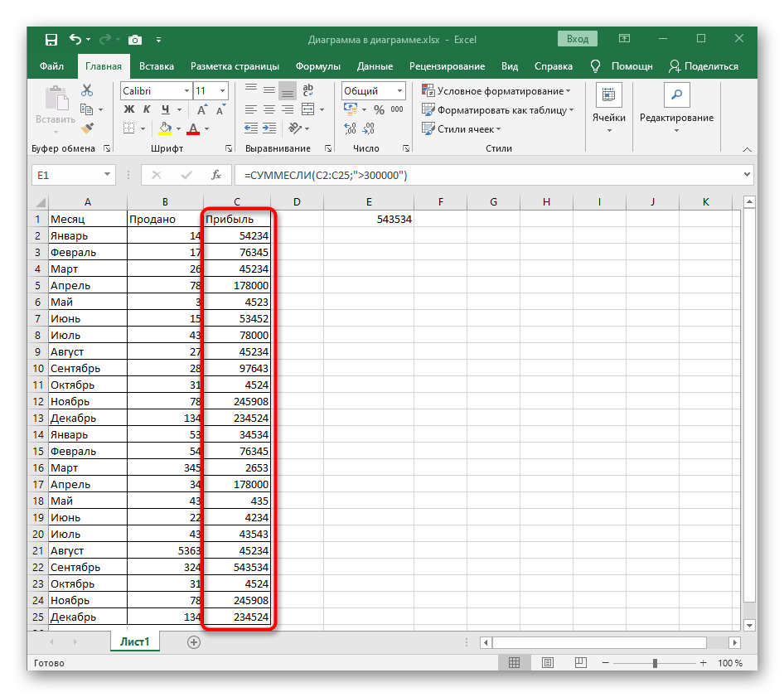784x697 pixels.
Task: Open the Редактирование editing group button
Action: pyautogui.click(x=676, y=109)
